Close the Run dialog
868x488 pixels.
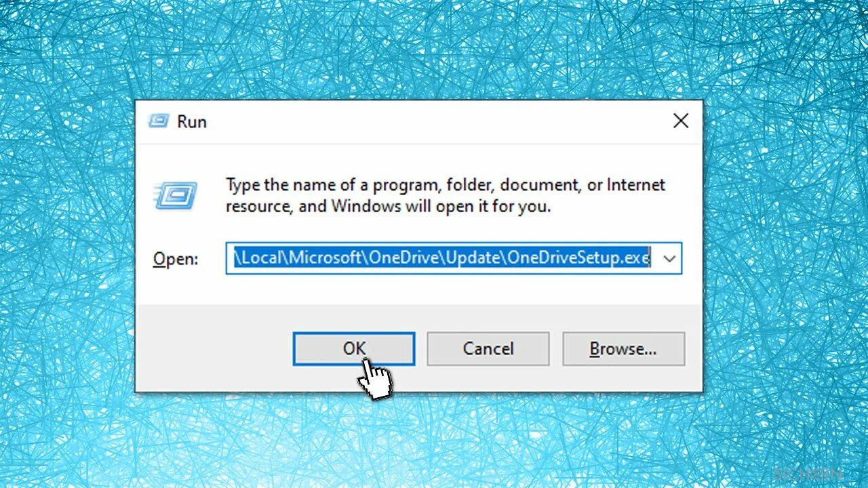click(x=680, y=121)
